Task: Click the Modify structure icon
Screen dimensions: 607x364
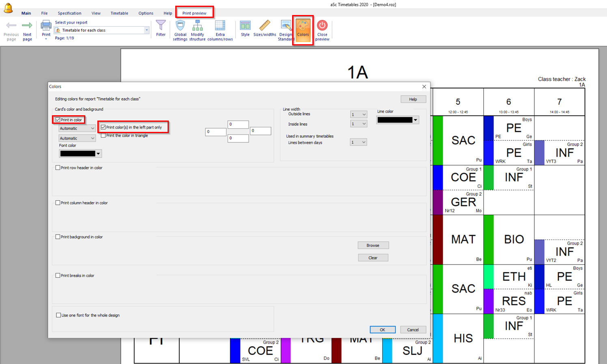Action: 197,27
